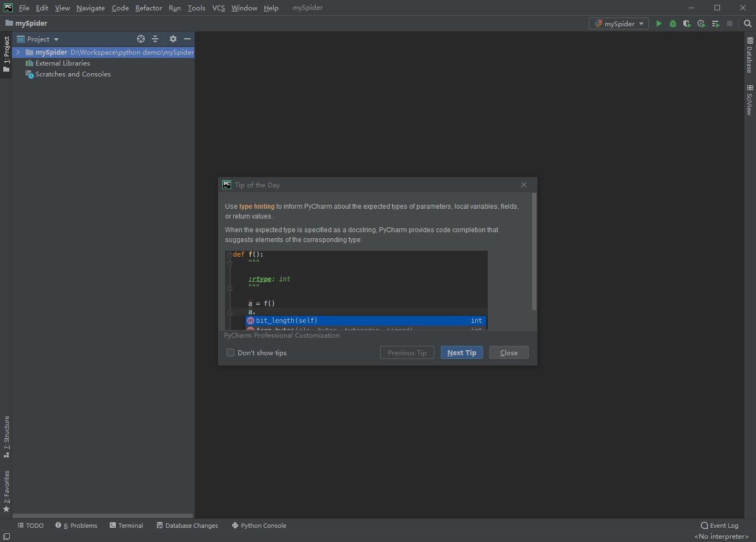Screen dimensions: 756x542
Task: Click the Close button in tip dialog
Action: pyautogui.click(x=509, y=352)
